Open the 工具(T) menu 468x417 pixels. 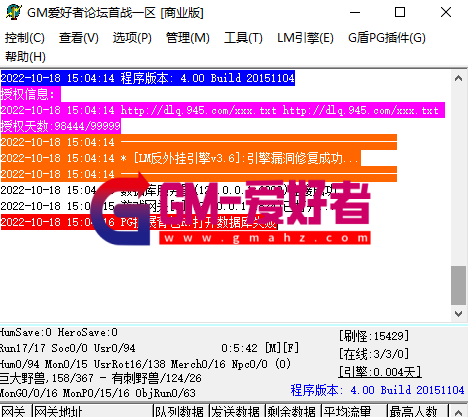pos(243,38)
